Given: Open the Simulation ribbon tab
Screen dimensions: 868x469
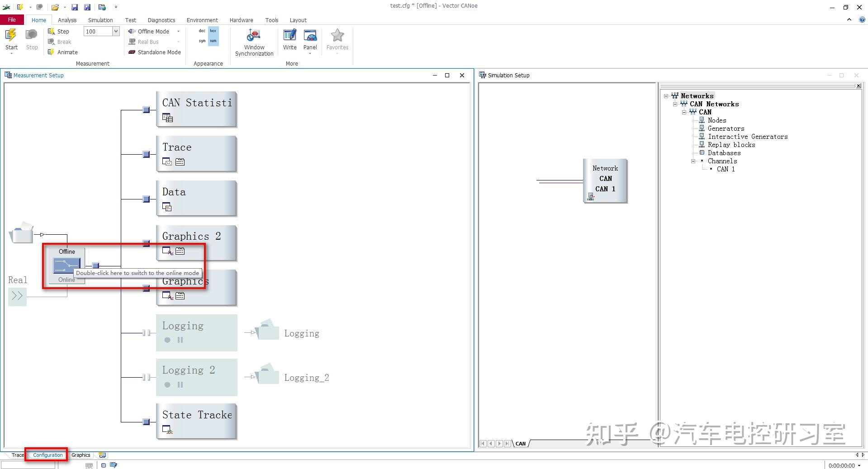Looking at the screenshot, I should click(100, 20).
